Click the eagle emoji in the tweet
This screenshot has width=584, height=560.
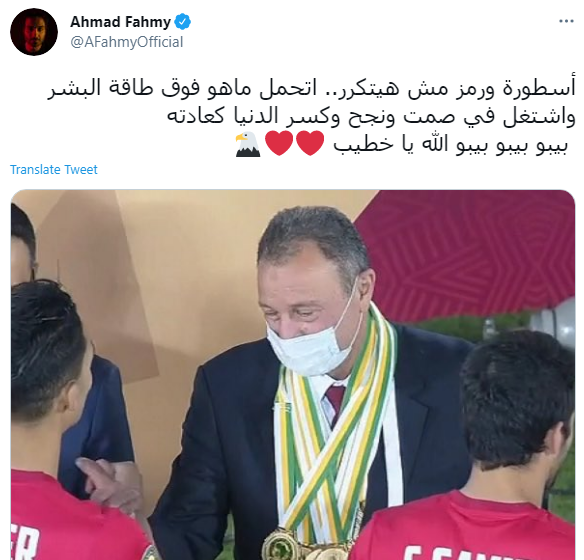248,144
